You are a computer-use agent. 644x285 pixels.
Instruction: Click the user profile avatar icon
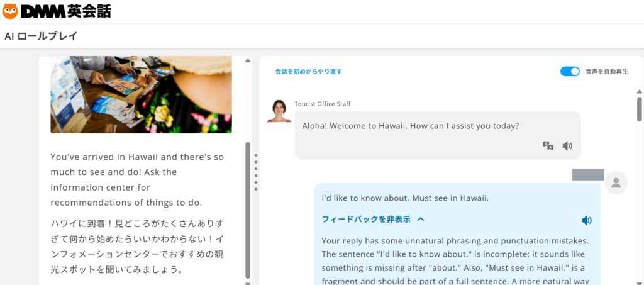[616, 182]
